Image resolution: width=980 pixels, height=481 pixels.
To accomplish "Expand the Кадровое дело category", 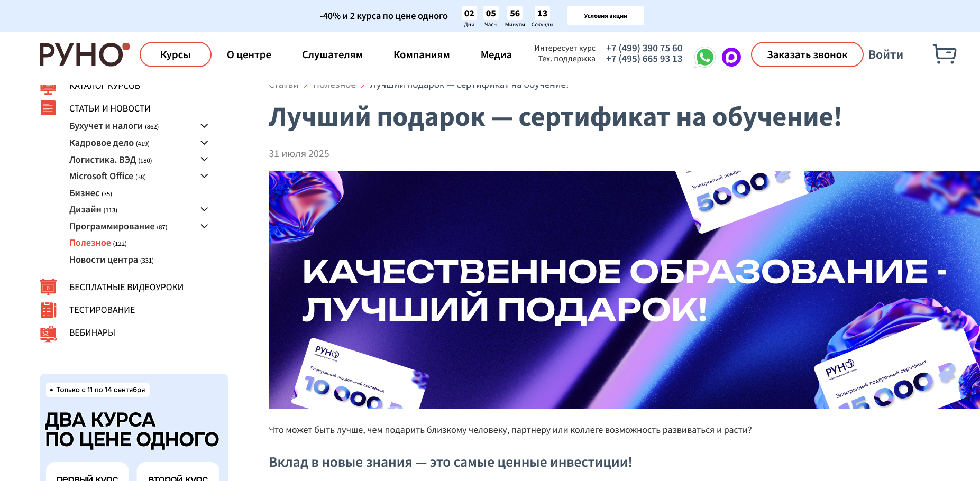I will (204, 143).
